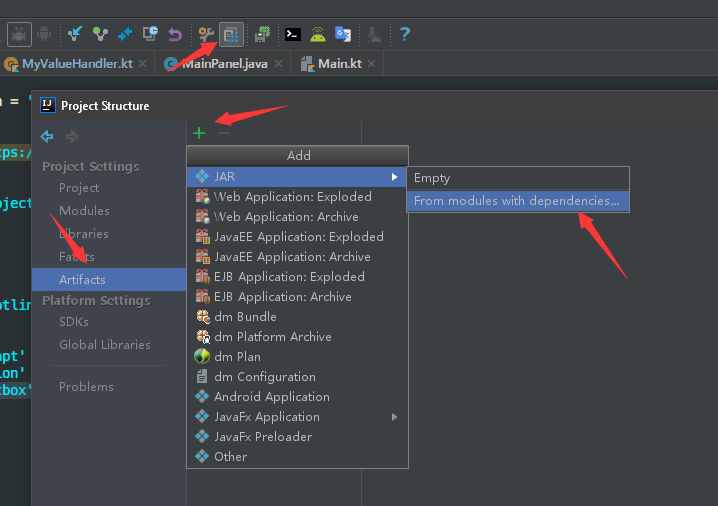The height and width of the screenshot is (506, 718).
Task: Choose JavaFx Application in Add menu
Action: tap(297, 417)
